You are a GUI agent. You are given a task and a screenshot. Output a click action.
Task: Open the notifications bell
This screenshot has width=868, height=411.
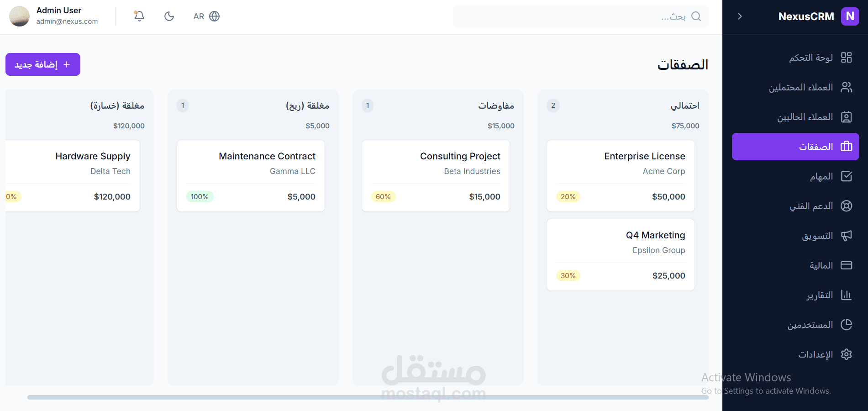click(x=139, y=16)
